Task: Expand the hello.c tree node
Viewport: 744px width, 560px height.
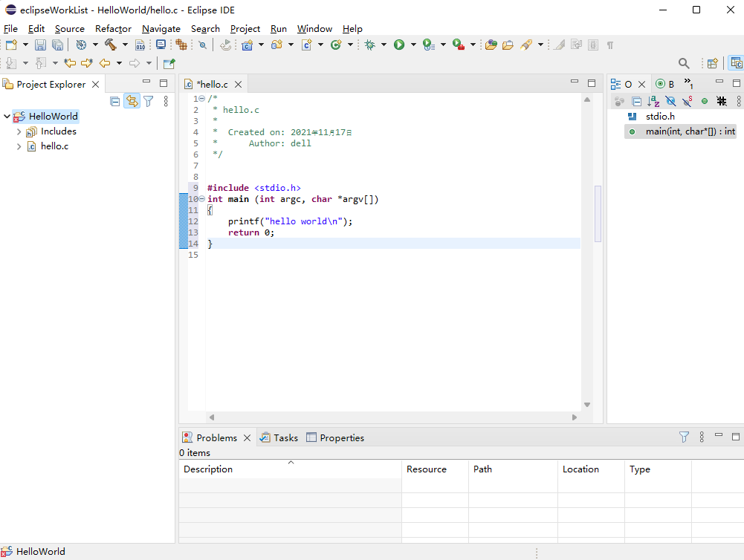Action: coord(19,146)
